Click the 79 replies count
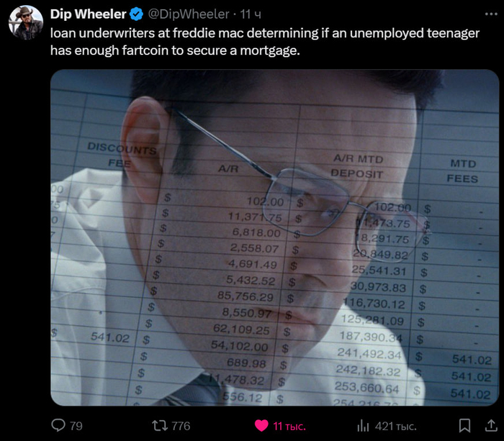The height and width of the screenshot is (441, 504). [x=76, y=426]
